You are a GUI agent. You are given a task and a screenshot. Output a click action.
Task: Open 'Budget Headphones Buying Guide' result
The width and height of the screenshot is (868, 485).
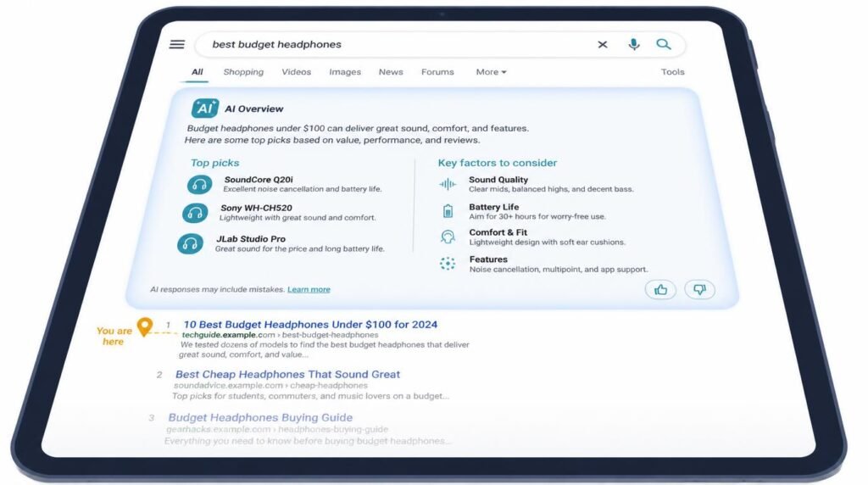tap(260, 417)
